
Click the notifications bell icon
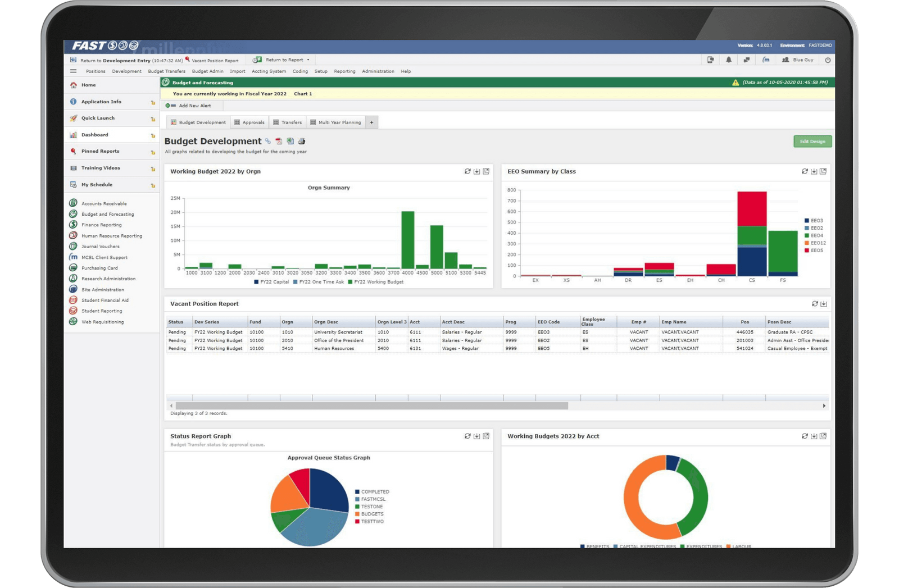pos(729,60)
